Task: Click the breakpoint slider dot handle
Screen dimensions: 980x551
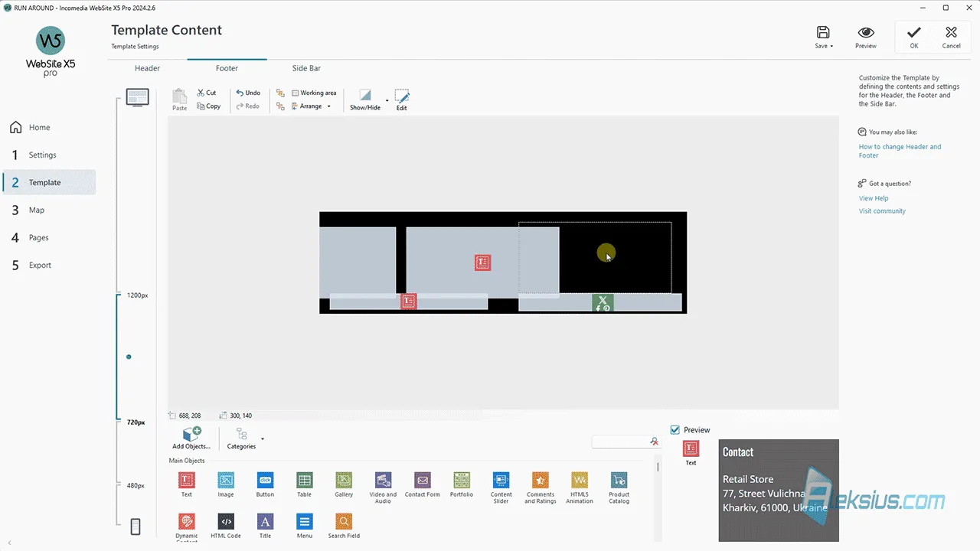Action: click(x=129, y=357)
